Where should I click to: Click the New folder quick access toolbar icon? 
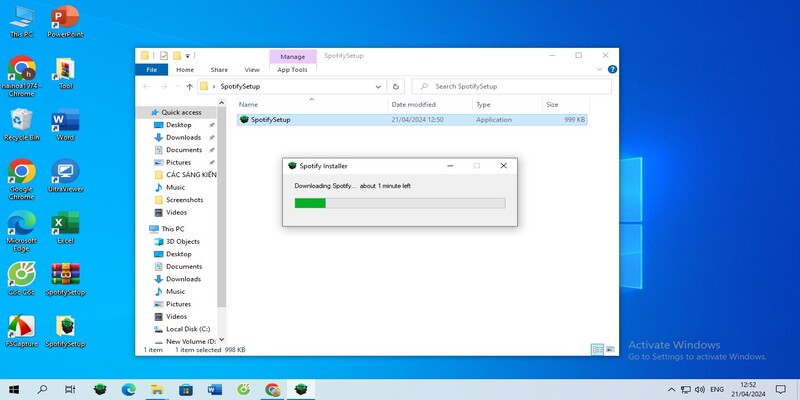177,56
